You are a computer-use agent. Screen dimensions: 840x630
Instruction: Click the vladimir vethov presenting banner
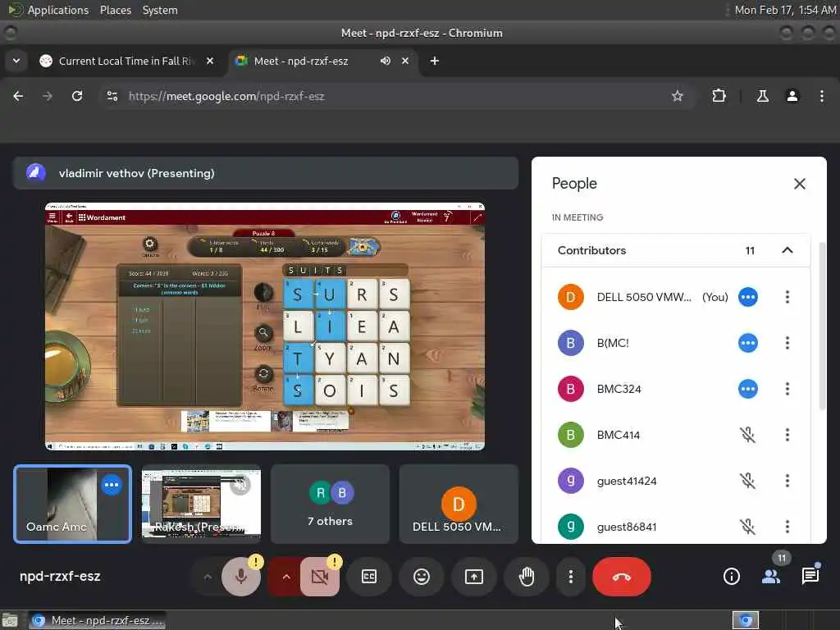[x=266, y=173]
